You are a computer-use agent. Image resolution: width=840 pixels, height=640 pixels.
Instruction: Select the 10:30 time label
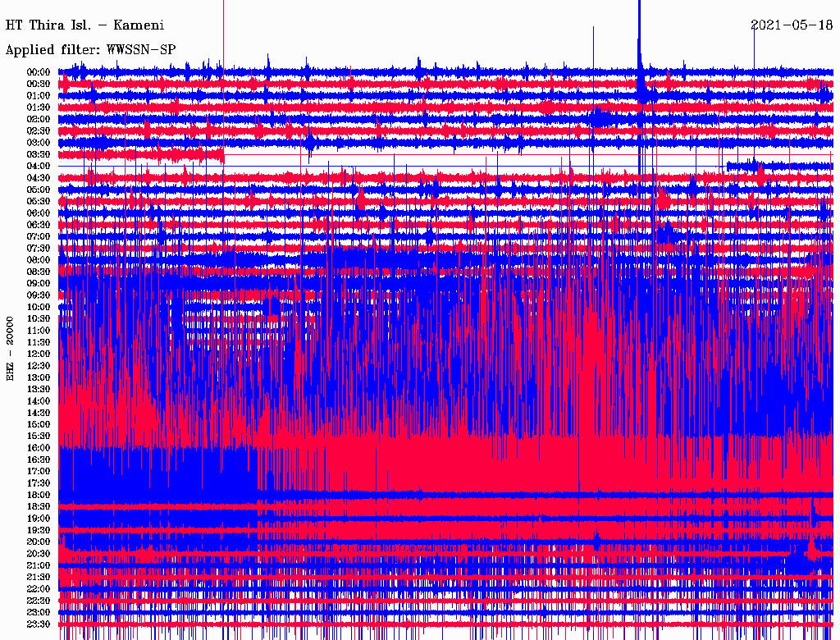(x=39, y=319)
